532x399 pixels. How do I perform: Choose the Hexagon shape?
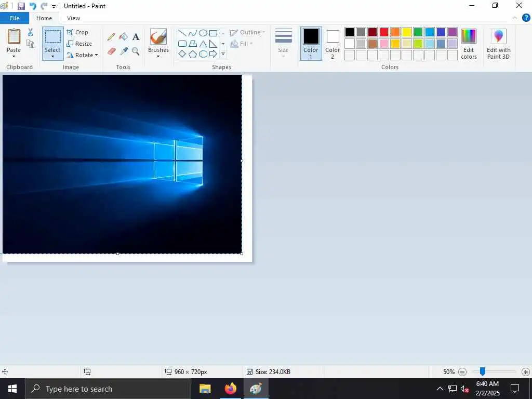point(203,54)
